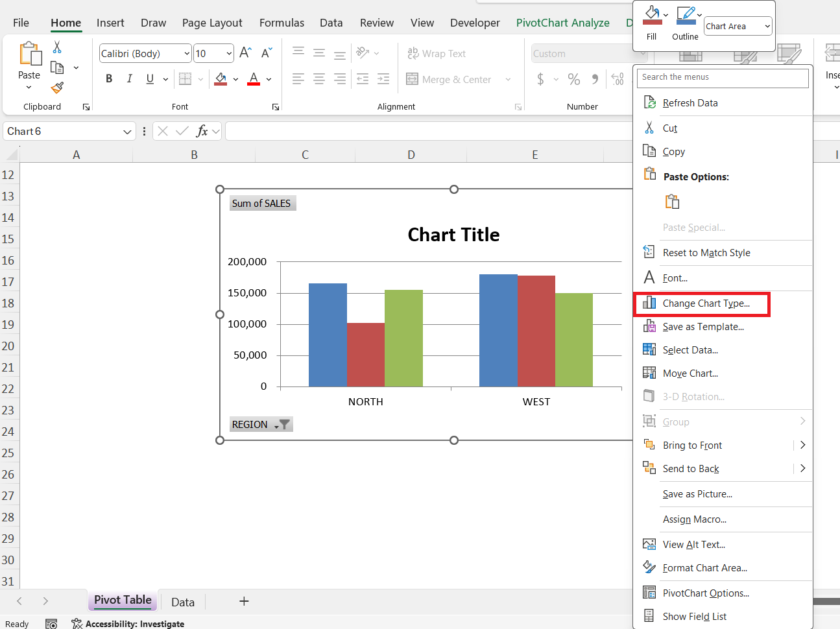Click the Format Painter brush icon
The image size is (840, 629).
pyautogui.click(x=57, y=88)
